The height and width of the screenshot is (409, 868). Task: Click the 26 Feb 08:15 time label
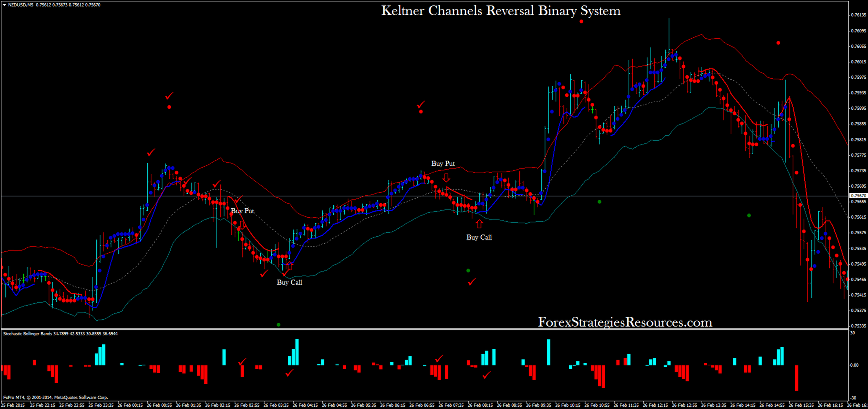tap(480, 405)
